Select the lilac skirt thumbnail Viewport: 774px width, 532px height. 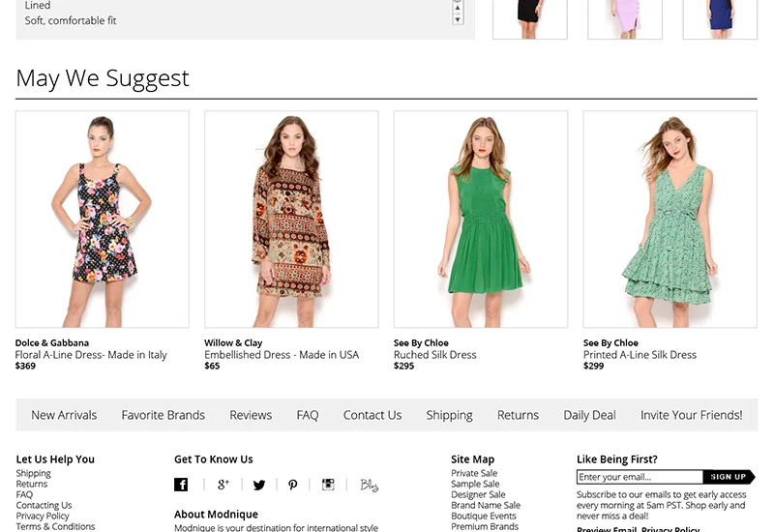[625, 19]
